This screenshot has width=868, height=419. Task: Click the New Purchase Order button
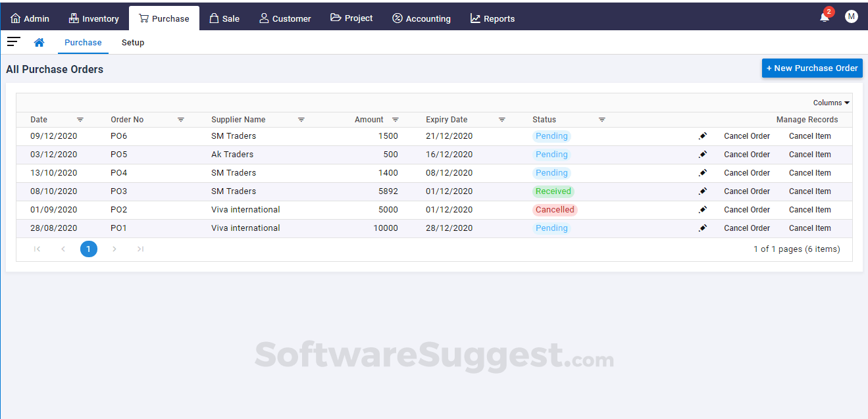pyautogui.click(x=811, y=68)
